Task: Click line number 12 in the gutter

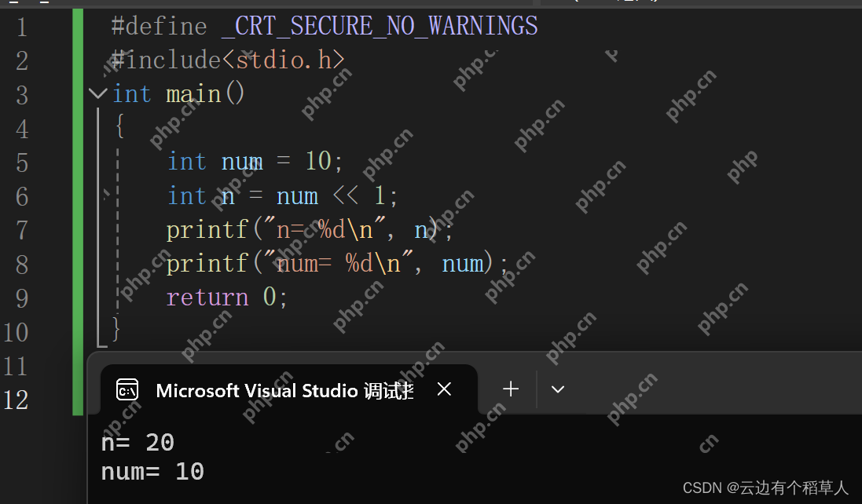Action: [x=16, y=400]
